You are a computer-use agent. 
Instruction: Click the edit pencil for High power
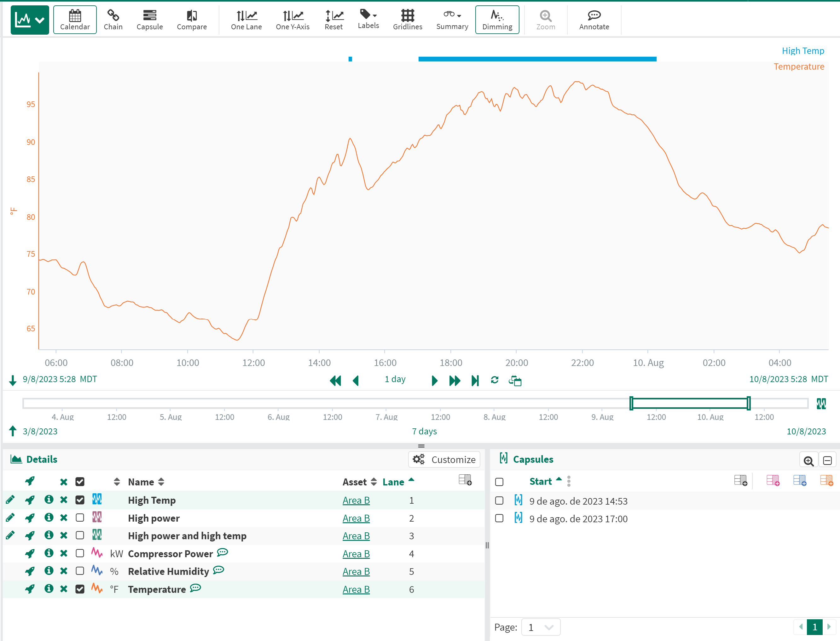click(x=10, y=518)
